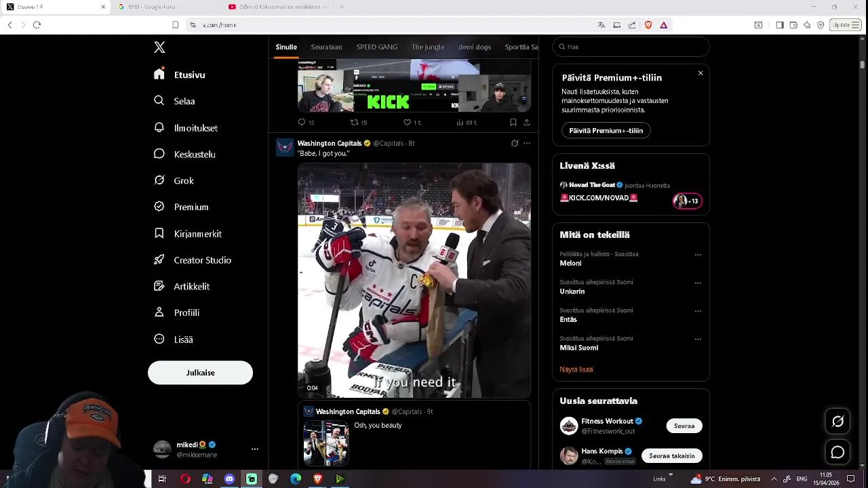Open Etusivu home page

pyautogui.click(x=180, y=75)
